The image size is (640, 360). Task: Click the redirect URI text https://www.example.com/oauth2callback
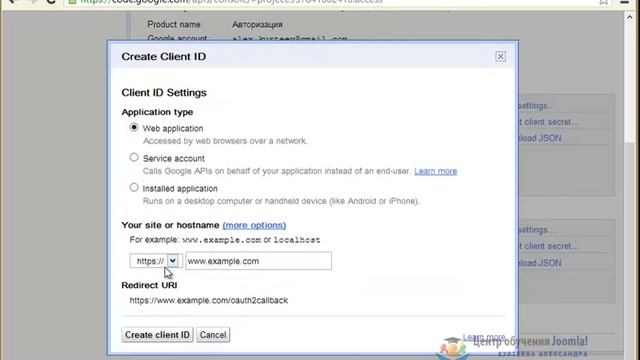click(x=209, y=300)
